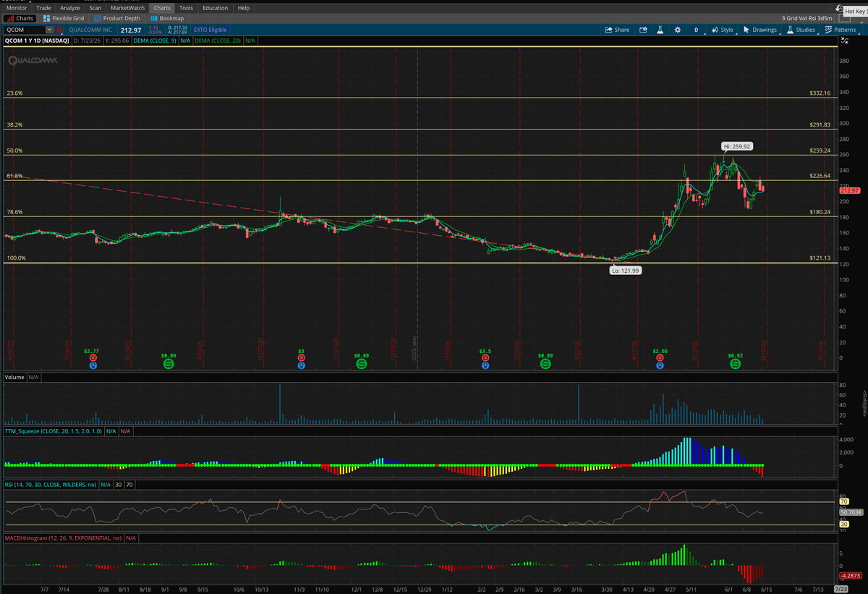Click the first $0.89 dividend icon
Image resolution: width=868 pixels, height=594 pixels.
click(x=169, y=364)
